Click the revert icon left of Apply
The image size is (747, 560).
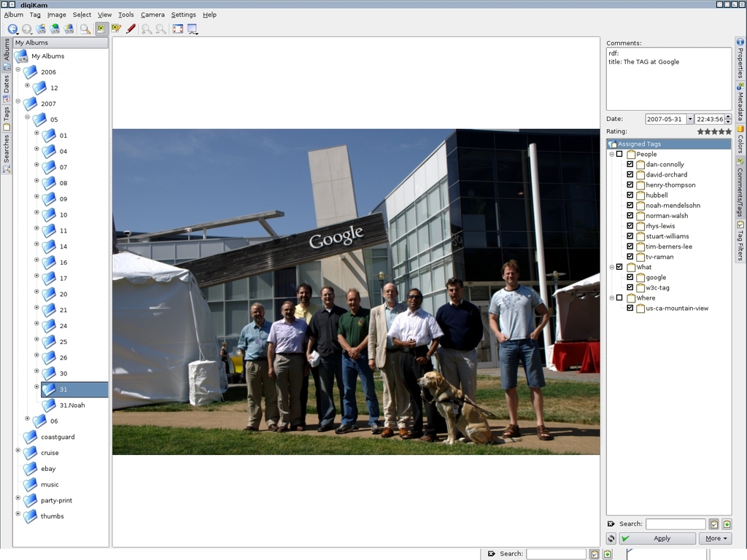[611, 538]
